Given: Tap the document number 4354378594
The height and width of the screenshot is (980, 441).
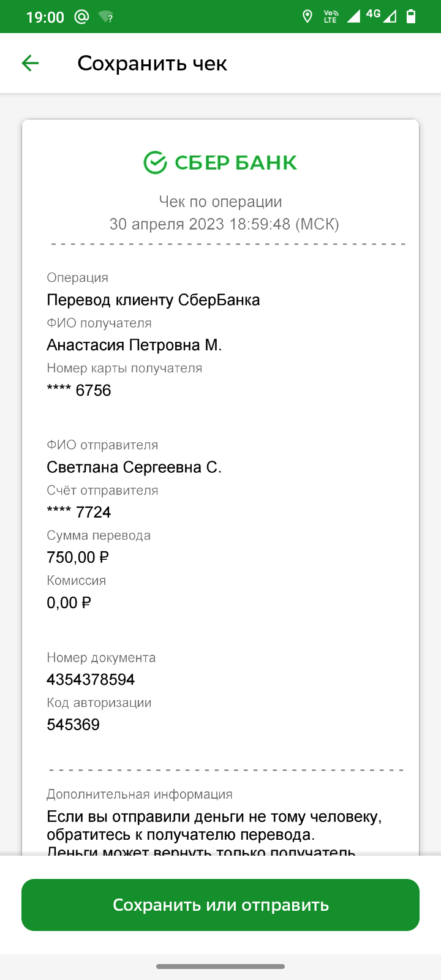Looking at the screenshot, I should (91, 679).
